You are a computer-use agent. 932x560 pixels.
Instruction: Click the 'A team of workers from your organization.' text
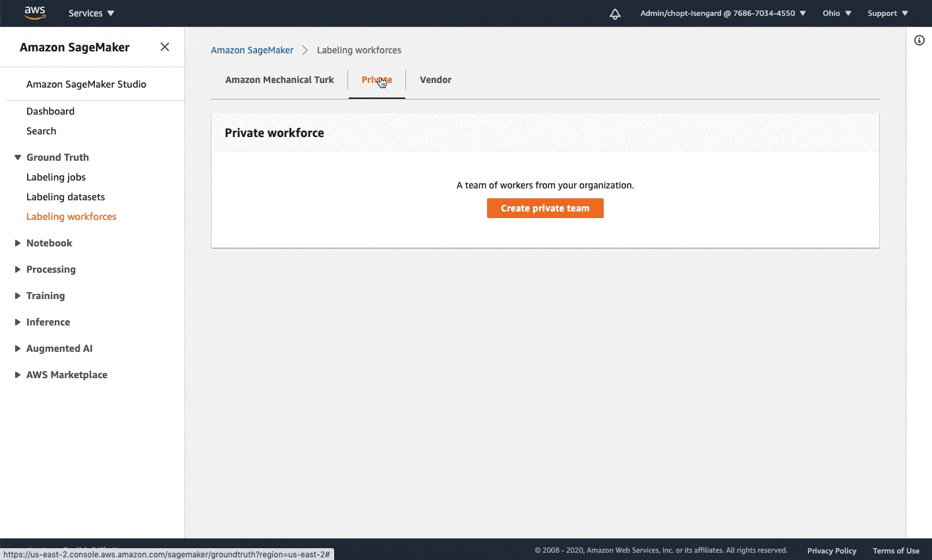(545, 185)
